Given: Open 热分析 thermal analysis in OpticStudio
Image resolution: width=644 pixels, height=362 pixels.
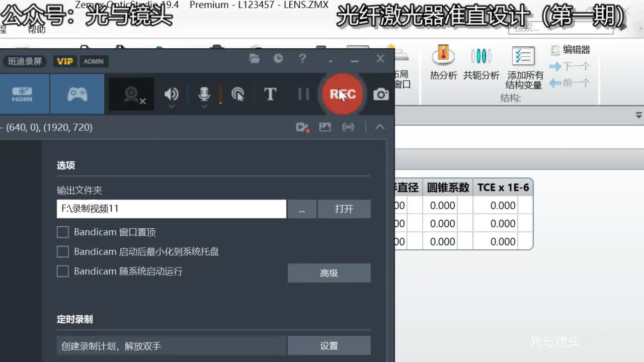Looking at the screenshot, I should tap(443, 62).
